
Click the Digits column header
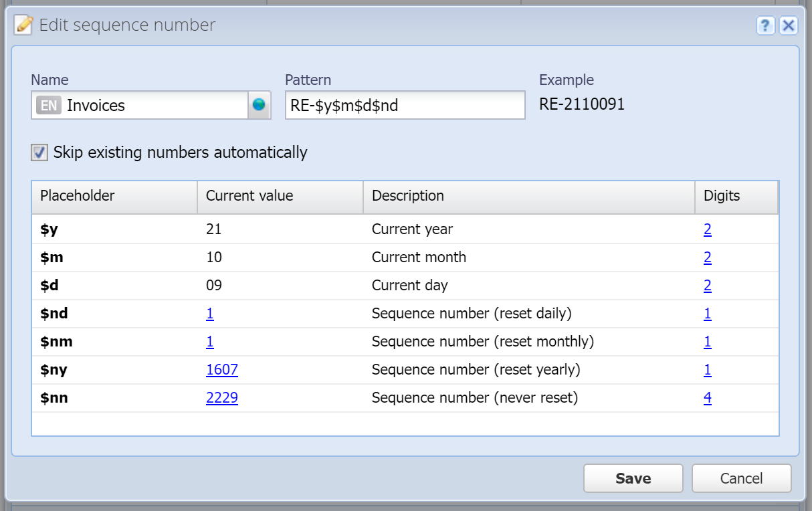(736, 196)
